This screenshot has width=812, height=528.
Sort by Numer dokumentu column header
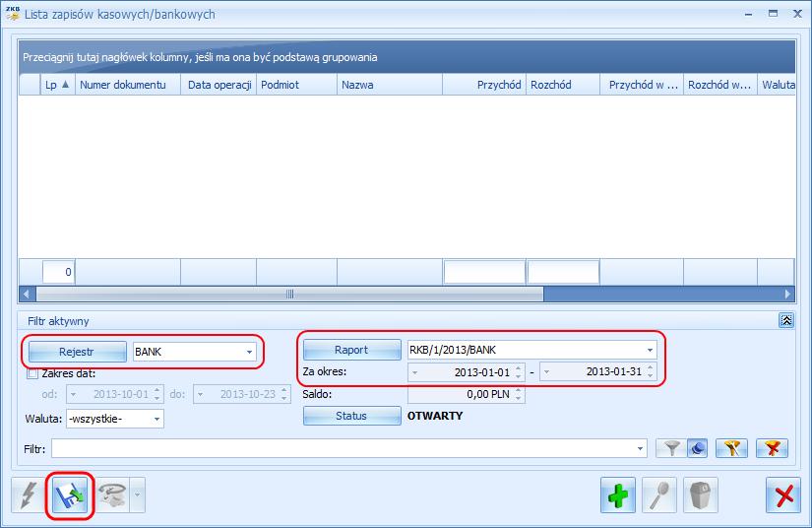click(128, 85)
